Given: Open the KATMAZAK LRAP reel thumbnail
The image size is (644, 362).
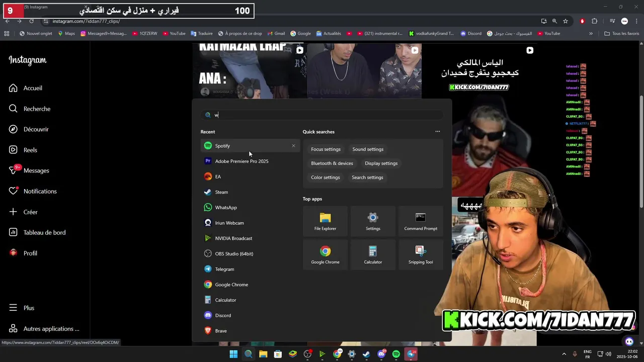Looking at the screenshot, I should 250,70.
